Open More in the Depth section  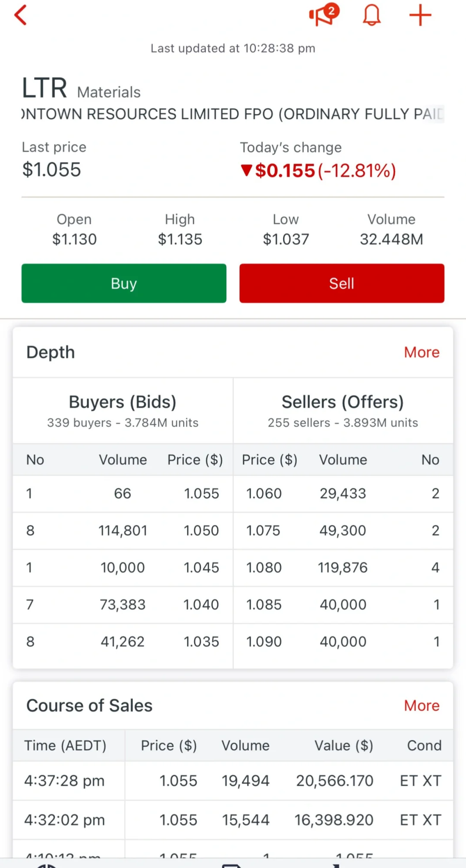point(422,352)
